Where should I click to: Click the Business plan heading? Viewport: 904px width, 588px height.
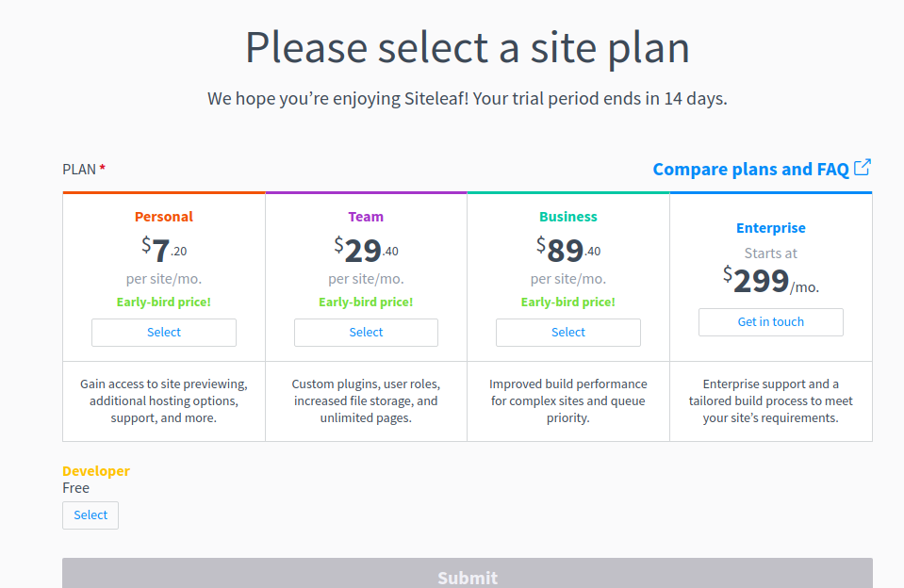coord(568,217)
